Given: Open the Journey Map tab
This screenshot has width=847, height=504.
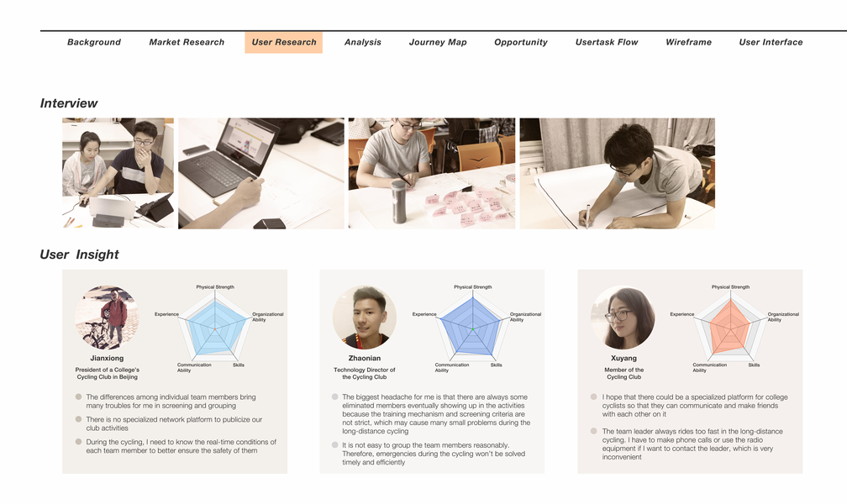Looking at the screenshot, I should (438, 42).
